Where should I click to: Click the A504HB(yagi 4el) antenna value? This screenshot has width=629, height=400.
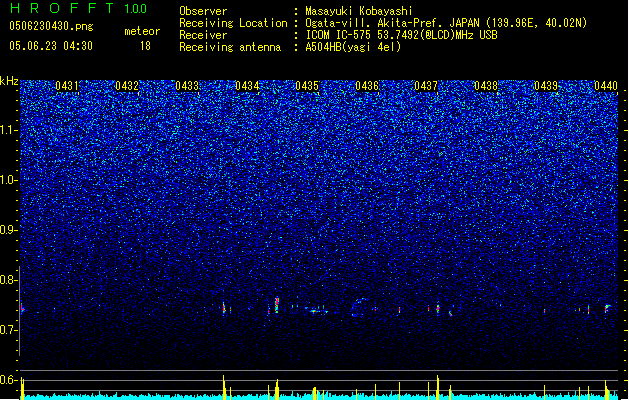353,47
